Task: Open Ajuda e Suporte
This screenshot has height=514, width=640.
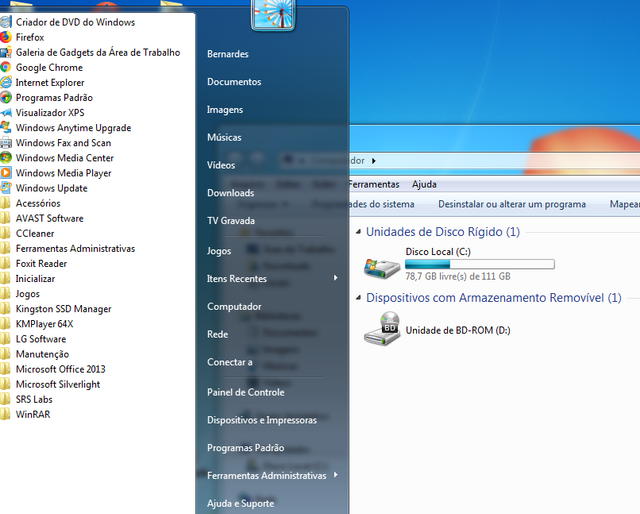Action: pos(240,503)
